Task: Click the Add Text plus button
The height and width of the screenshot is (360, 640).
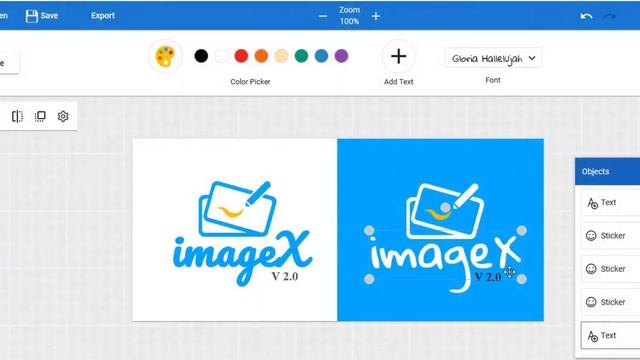Action: [x=398, y=56]
